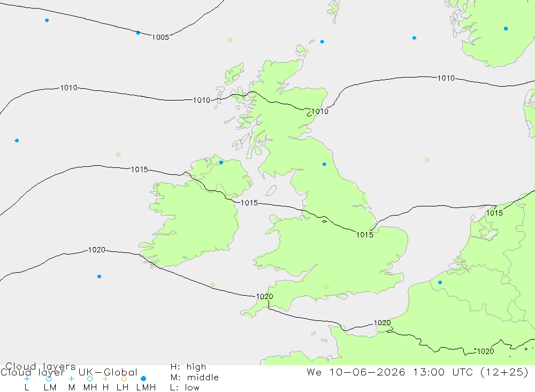Click the green plus M legend symbol
This screenshot has height=392, width=535.
71,379
